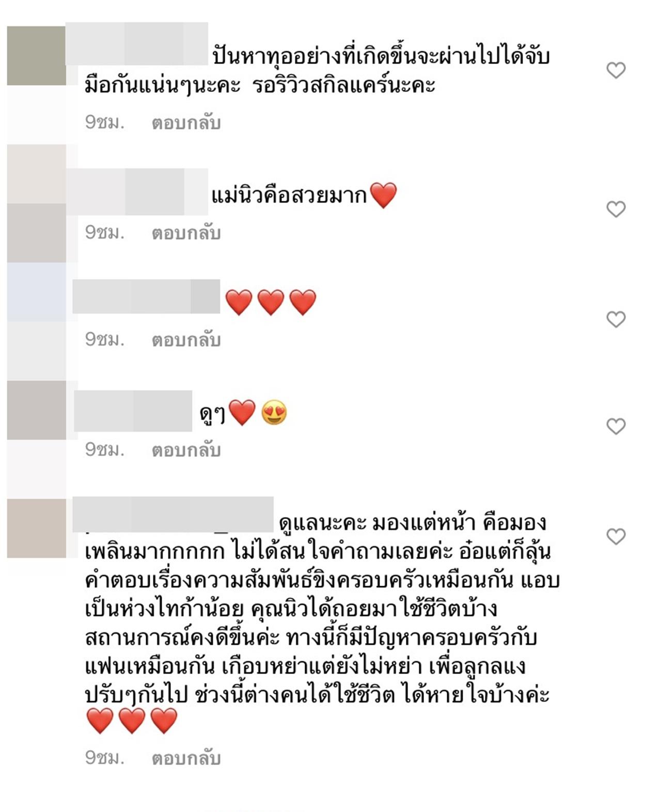Open blurred username before แม่นิวคือสวยมาก
This screenshot has width=661, height=812.
(137, 192)
